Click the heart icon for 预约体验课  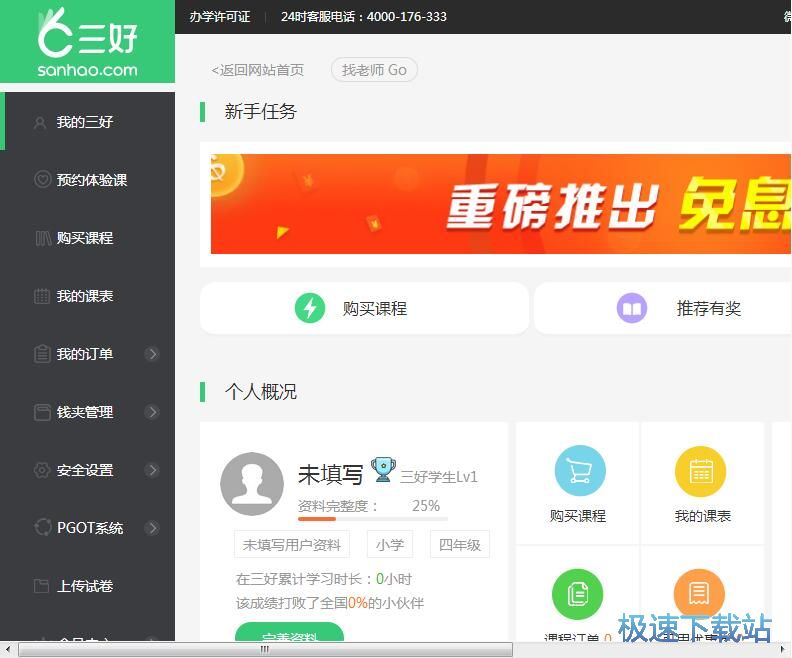pyautogui.click(x=42, y=179)
